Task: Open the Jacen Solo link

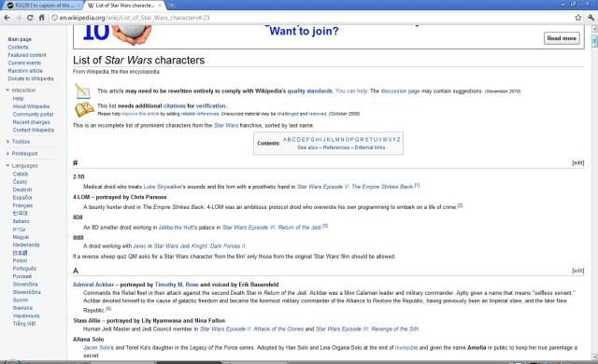Action: 96,348
